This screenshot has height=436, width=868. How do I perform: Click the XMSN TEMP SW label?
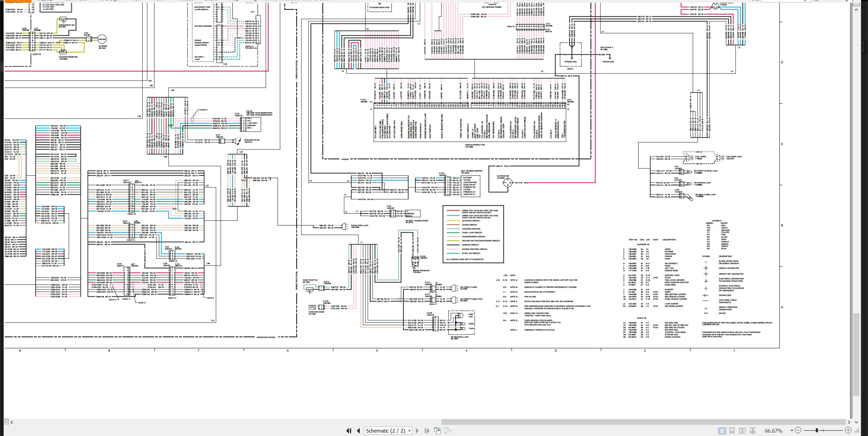(310, 280)
